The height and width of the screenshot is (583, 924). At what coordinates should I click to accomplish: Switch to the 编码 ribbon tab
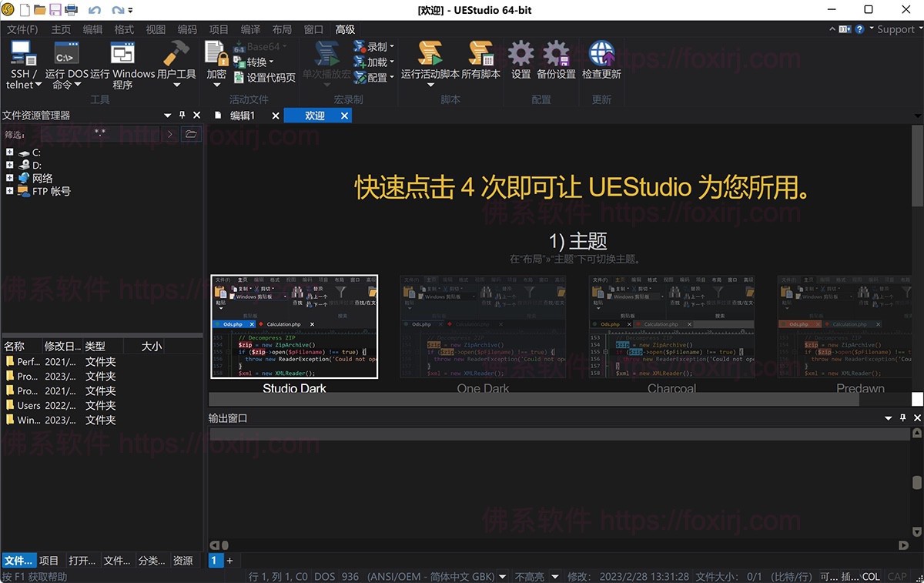pyautogui.click(x=187, y=29)
